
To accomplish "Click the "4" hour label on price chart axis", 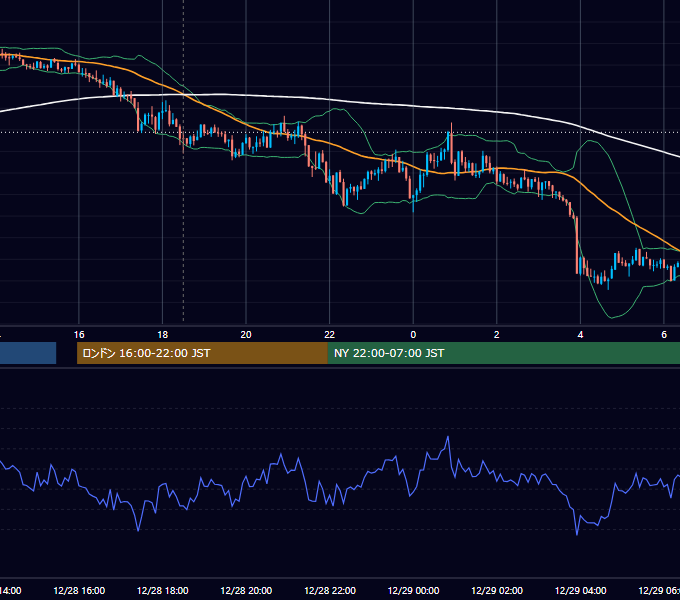I will tap(580, 334).
